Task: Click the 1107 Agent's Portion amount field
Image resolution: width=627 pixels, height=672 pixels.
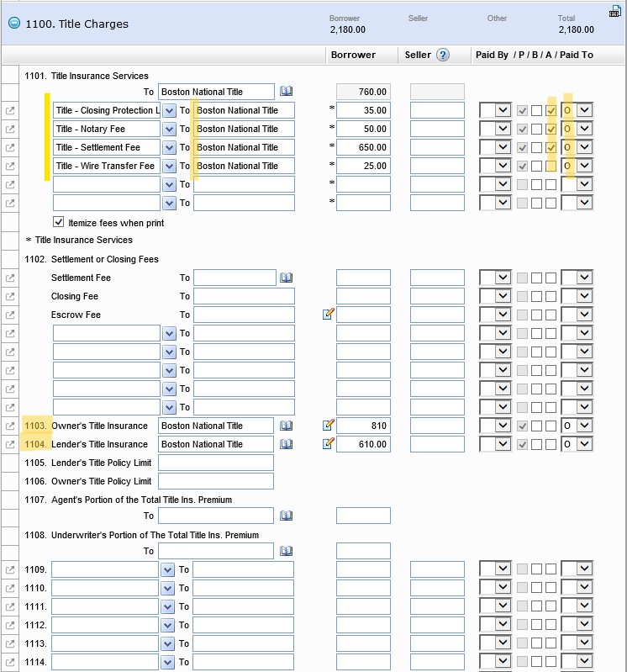Action: (363, 516)
